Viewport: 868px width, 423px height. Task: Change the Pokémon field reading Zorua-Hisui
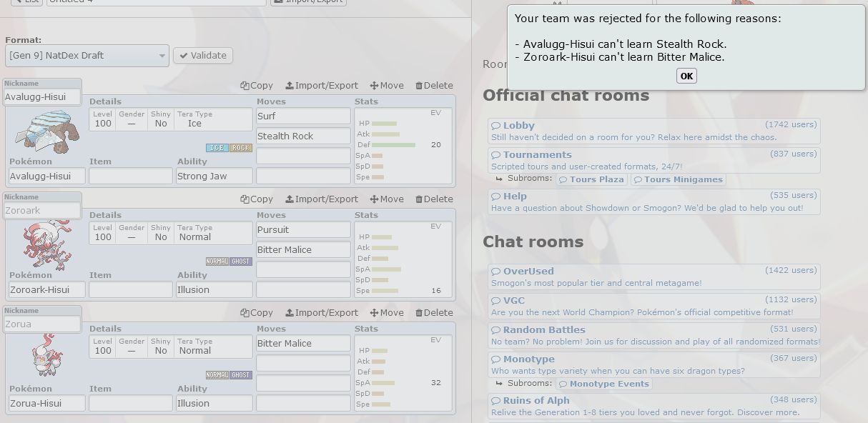coord(47,403)
